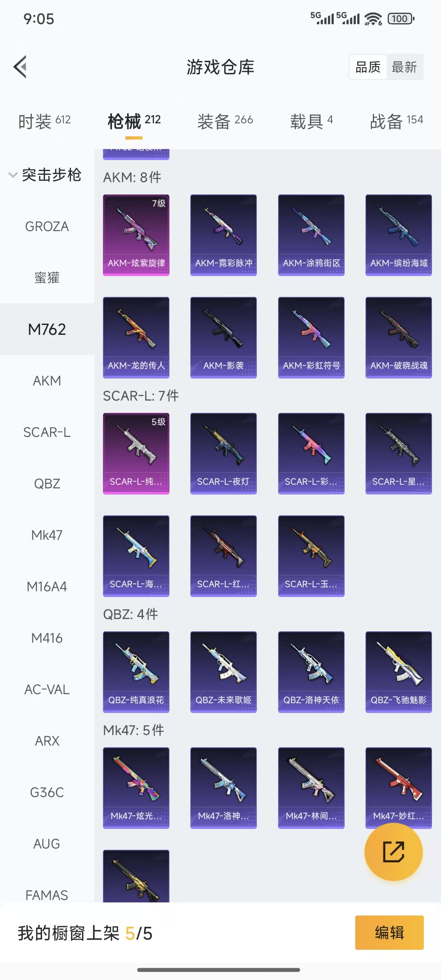Select SCAR-L in the left sidebar
441x980 pixels.
pos(47,432)
